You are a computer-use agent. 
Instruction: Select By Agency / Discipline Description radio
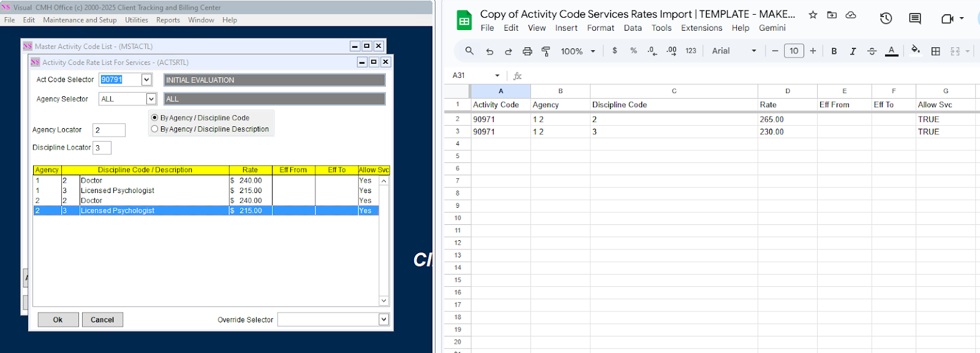pyautogui.click(x=154, y=129)
